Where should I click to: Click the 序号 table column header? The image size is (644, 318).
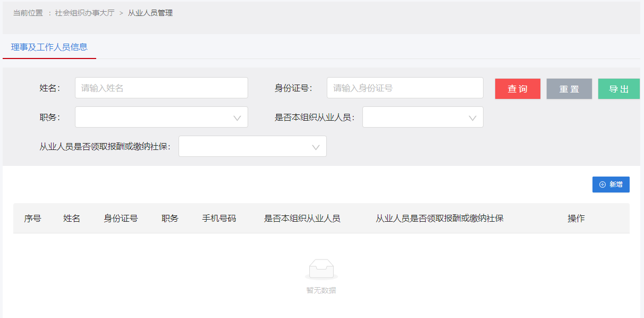pos(32,219)
